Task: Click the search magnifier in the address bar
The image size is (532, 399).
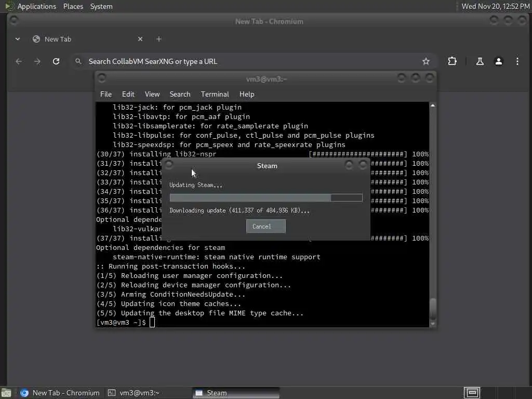Action: (78, 61)
